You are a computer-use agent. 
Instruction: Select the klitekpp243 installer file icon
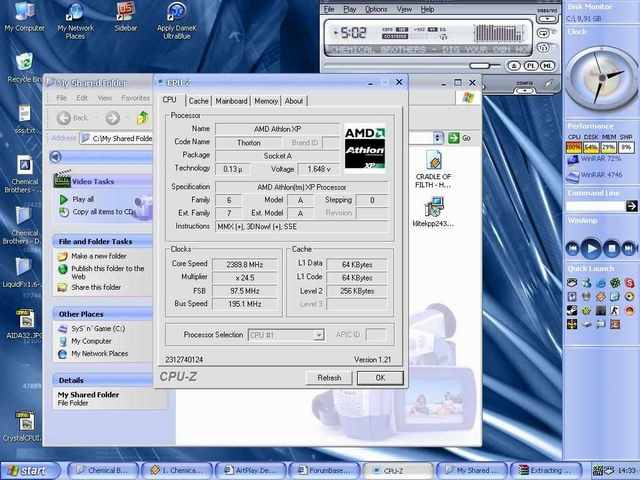[433, 212]
